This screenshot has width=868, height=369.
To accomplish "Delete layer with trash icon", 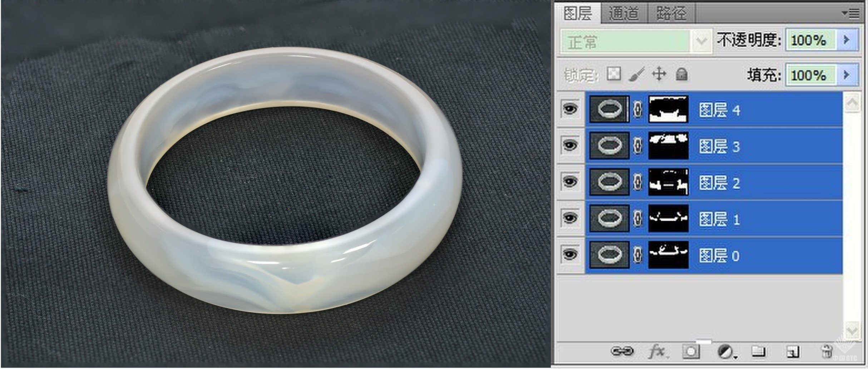I will tap(826, 351).
